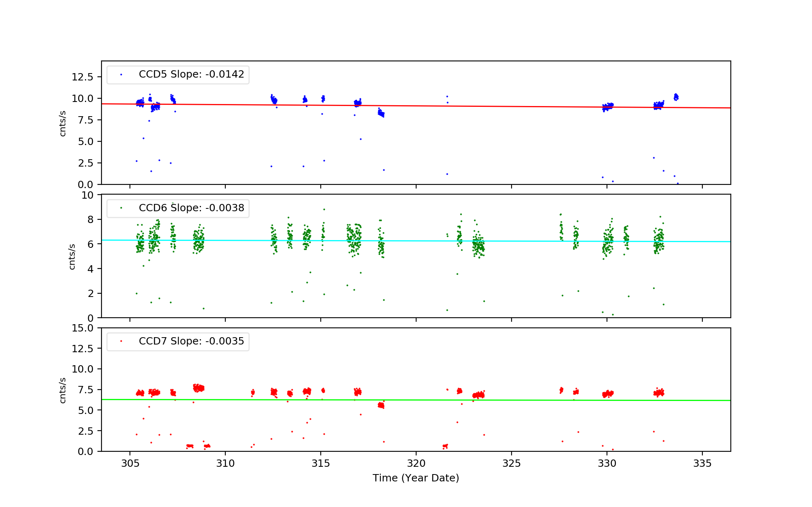Click the 305 x-axis tick label
This screenshot has width=812, height=507.
[130, 464]
